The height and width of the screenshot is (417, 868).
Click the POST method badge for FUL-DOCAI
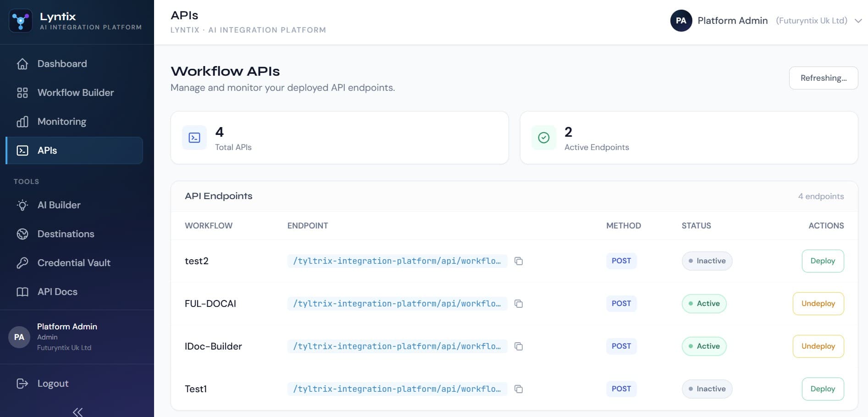click(x=621, y=304)
